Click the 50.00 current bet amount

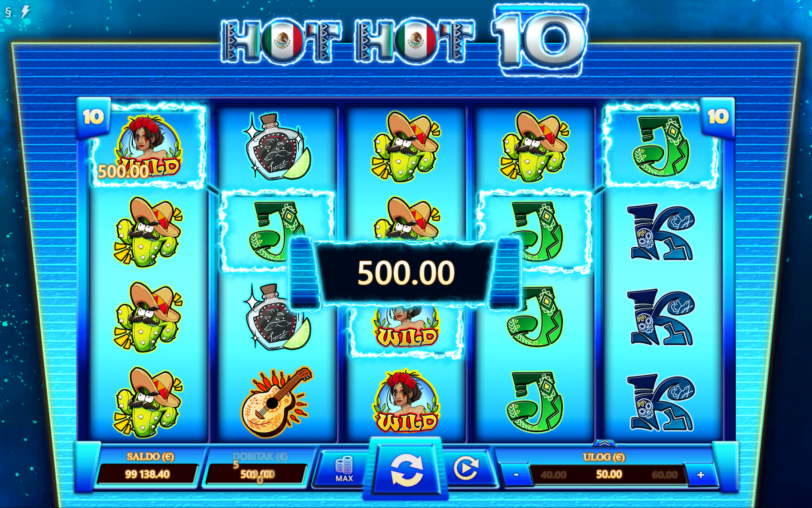coord(609,474)
